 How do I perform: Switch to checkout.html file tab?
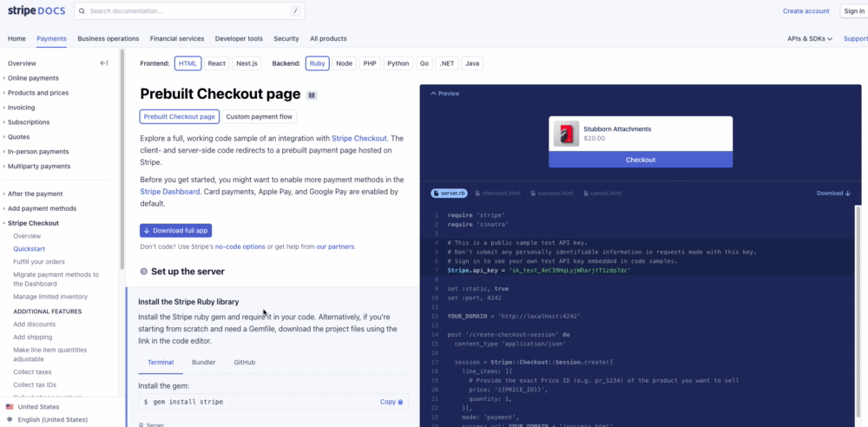click(497, 194)
